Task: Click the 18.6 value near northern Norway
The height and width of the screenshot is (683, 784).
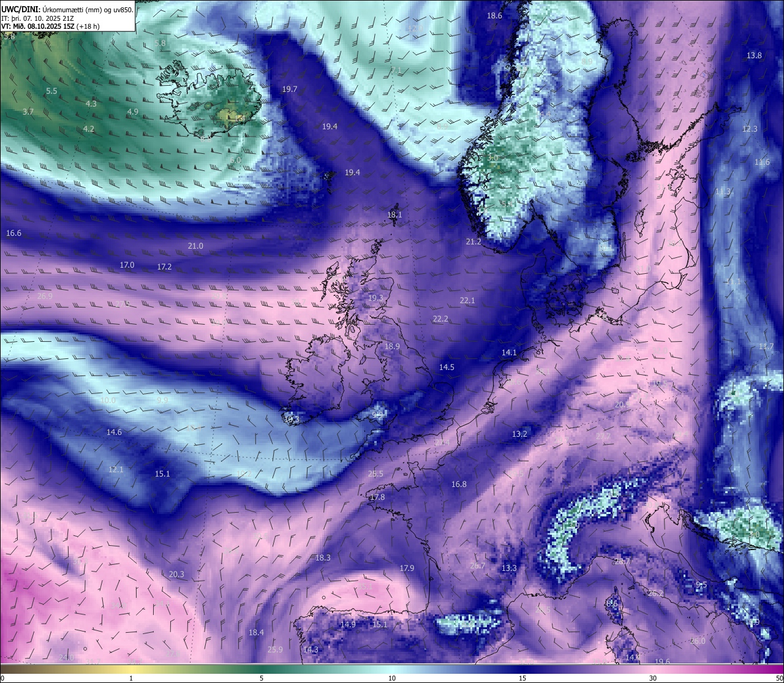Action: tap(494, 16)
